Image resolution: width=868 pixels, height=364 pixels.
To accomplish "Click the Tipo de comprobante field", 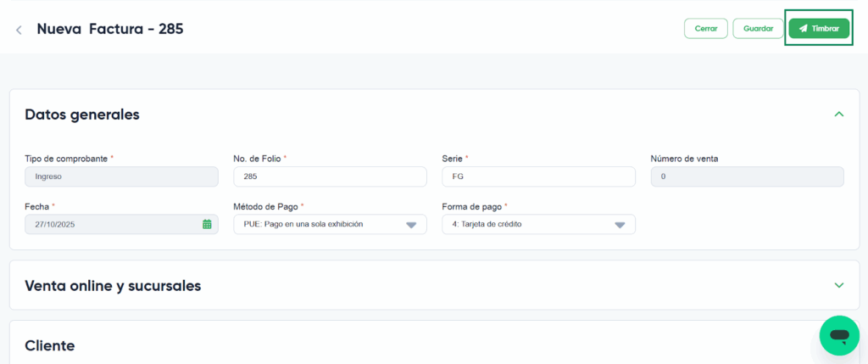I will [x=121, y=176].
